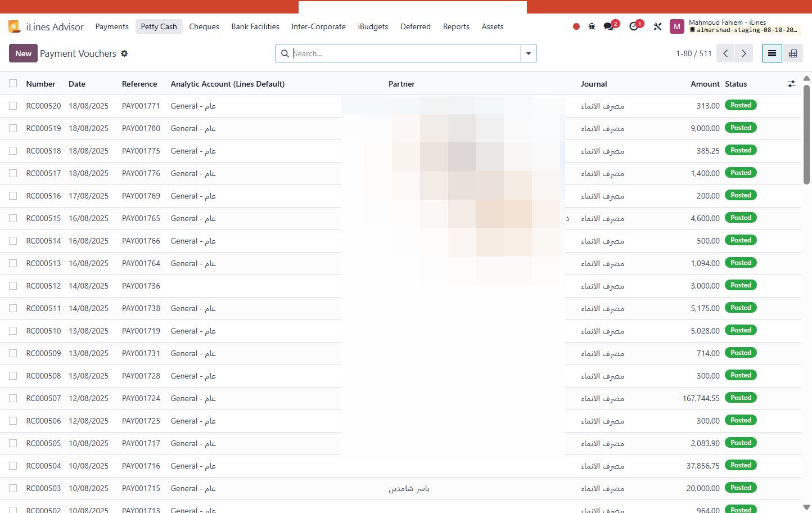The height and width of the screenshot is (513, 812).
Task: Open record PAY001780 reference
Action: 141,128
